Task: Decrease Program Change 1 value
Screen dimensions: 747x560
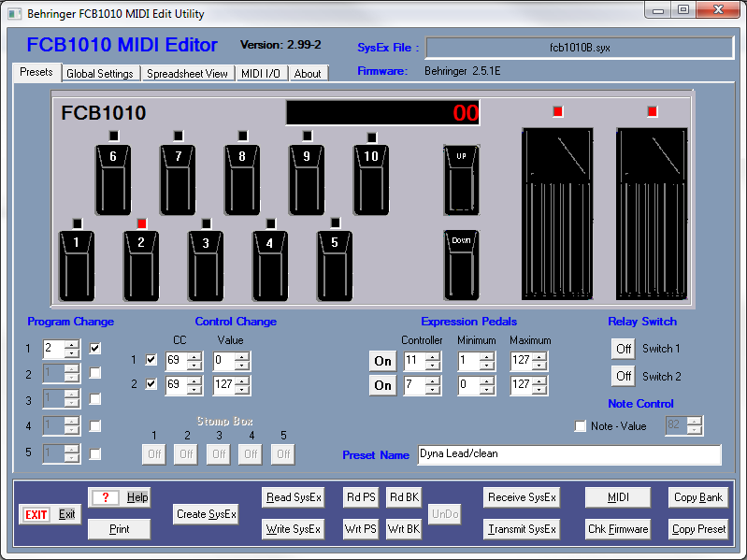Action: (72, 353)
